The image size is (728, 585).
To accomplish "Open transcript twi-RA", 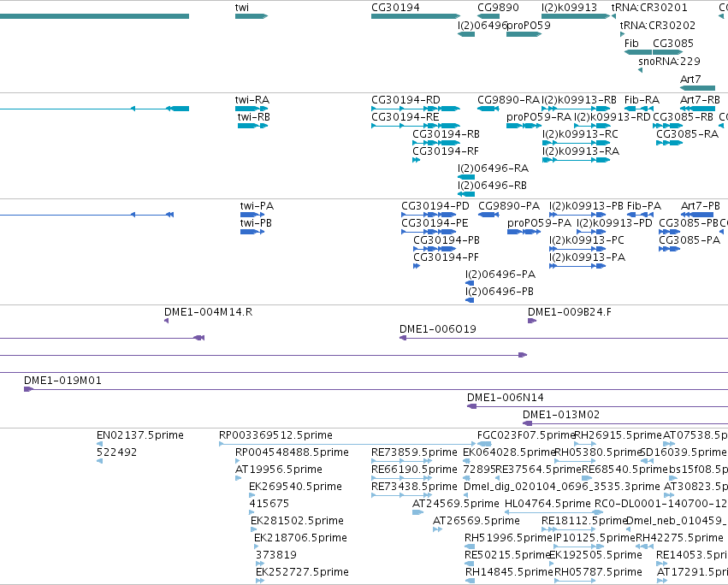I will [x=252, y=100].
